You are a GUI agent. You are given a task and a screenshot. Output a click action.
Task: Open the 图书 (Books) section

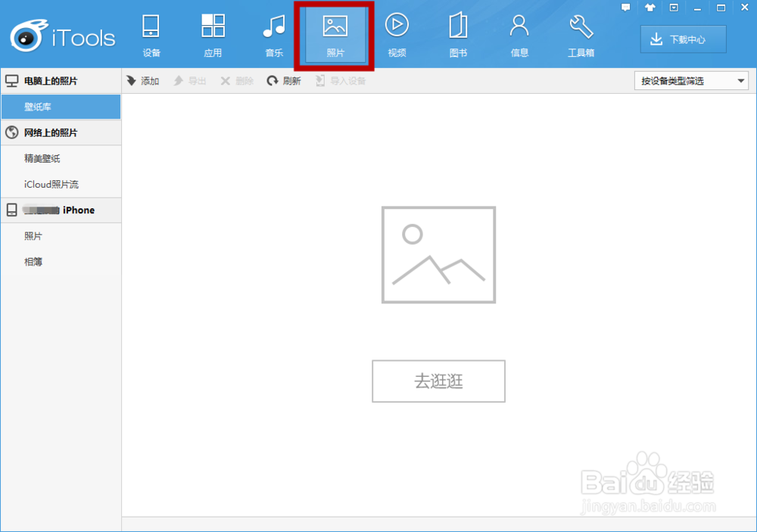pyautogui.click(x=457, y=34)
